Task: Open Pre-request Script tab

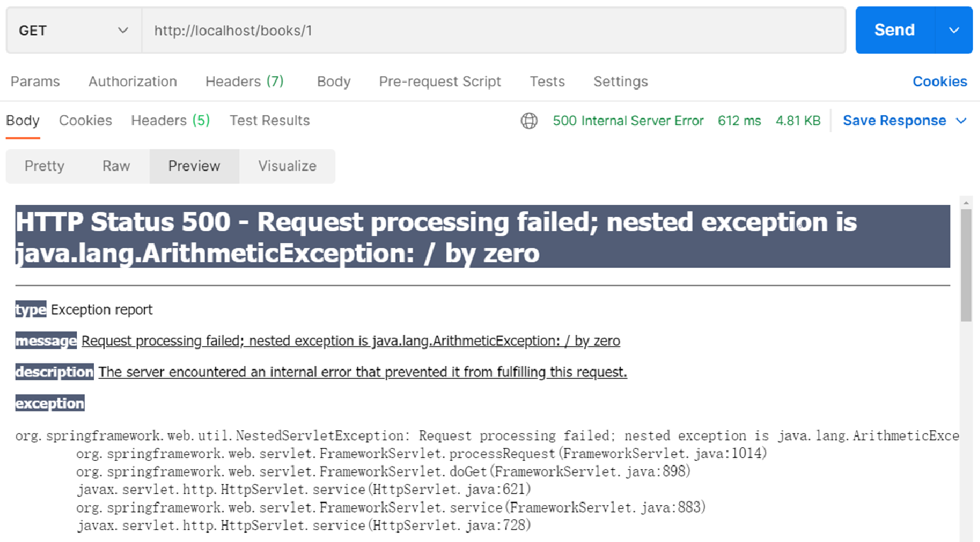Action: tap(439, 81)
